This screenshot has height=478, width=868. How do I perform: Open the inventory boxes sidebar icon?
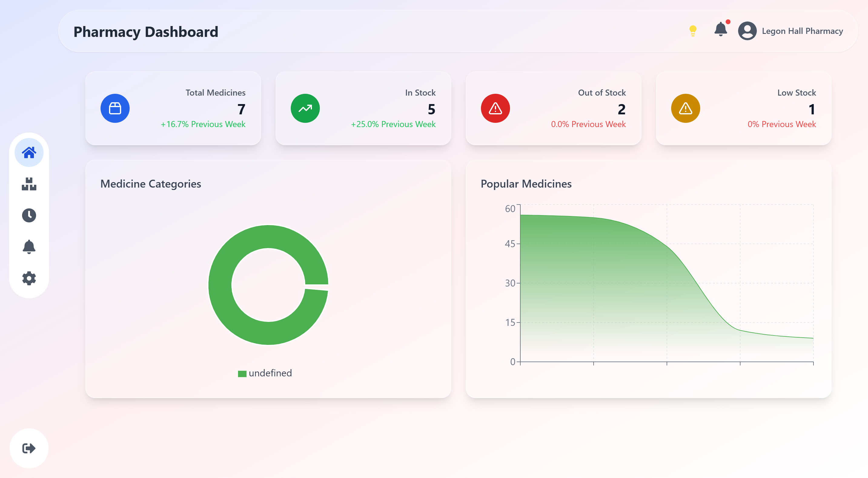[x=29, y=184]
